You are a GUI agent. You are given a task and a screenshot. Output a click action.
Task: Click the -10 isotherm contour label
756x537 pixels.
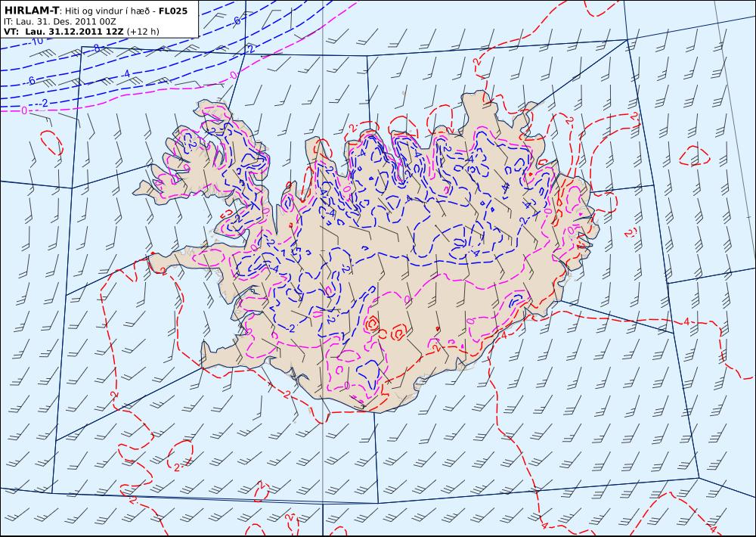point(36,41)
